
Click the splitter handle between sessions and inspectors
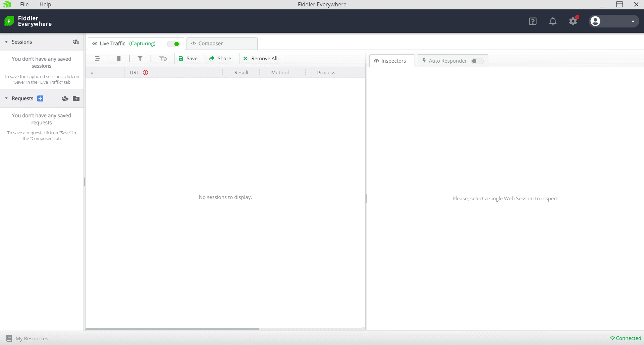(366, 198)
